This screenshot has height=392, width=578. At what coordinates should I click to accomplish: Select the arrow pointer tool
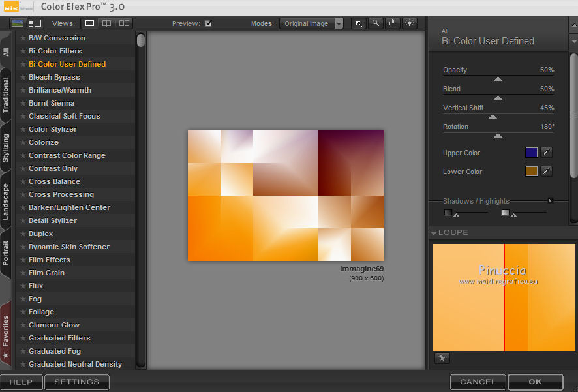coord(359,23)
